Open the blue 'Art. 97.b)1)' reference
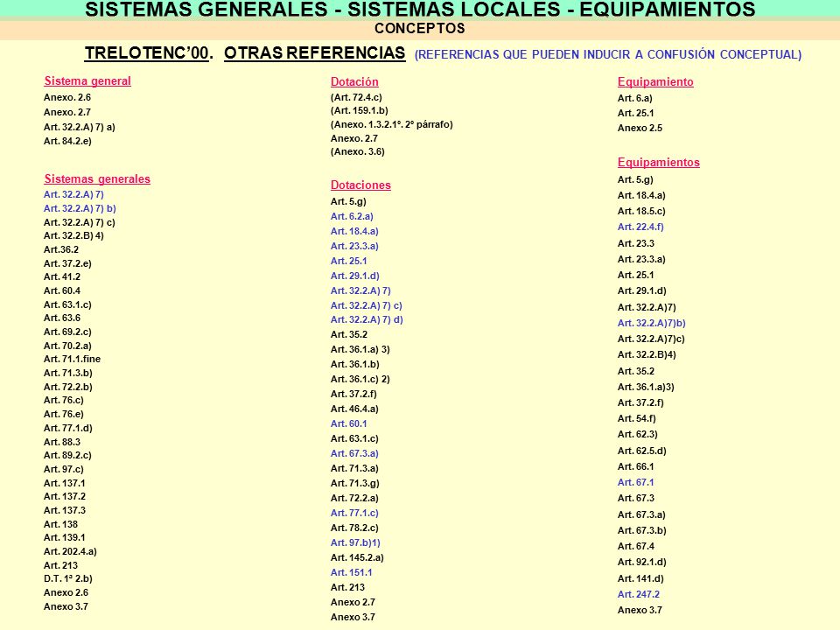Viewport: 840px width, 630px height. pos(355,542)
